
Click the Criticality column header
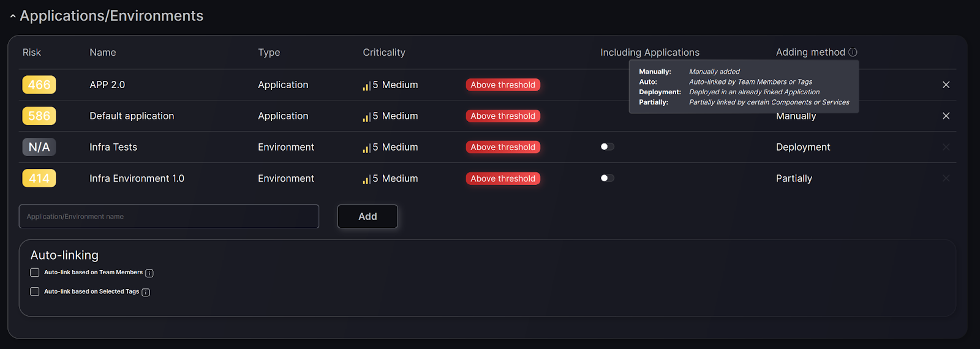(x=384, y=53)
